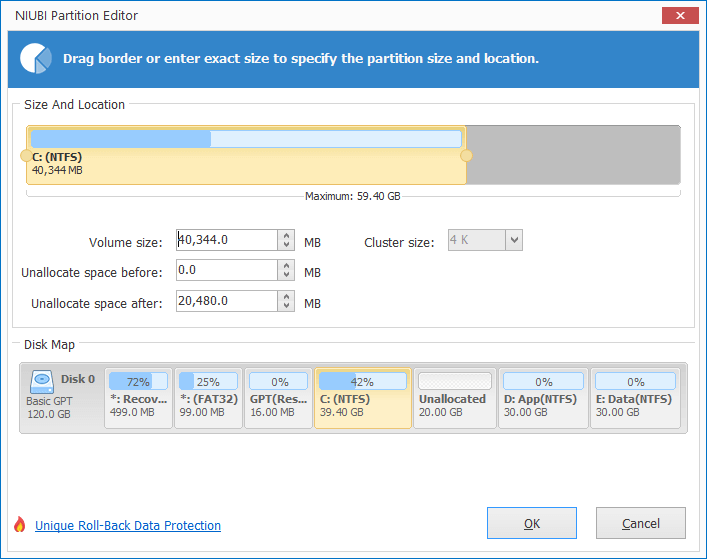Increase Unallocate space before value
This screenshot has height=559, width=707.
286,266
